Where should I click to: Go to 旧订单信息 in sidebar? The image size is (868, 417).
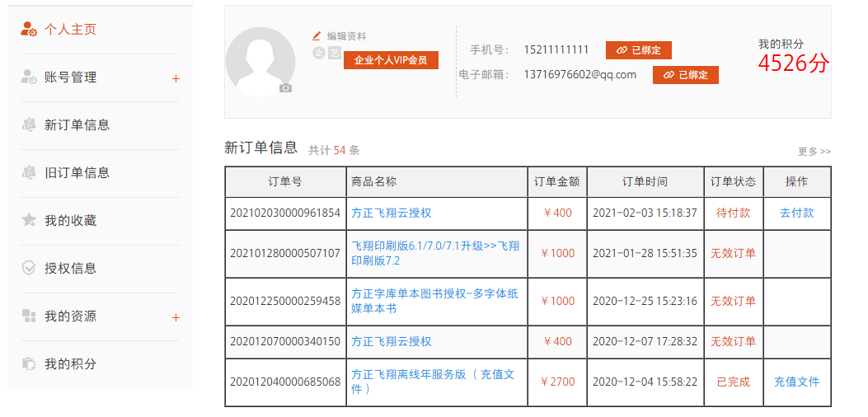77,173
